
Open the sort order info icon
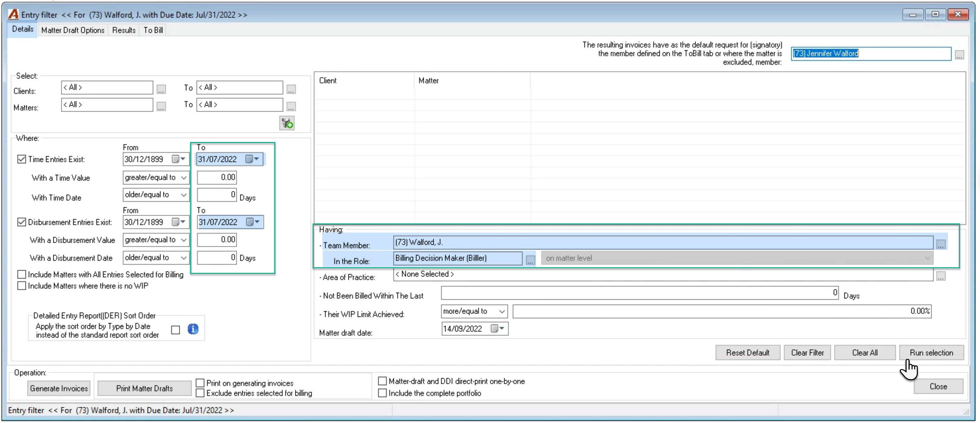coord(193,329)
